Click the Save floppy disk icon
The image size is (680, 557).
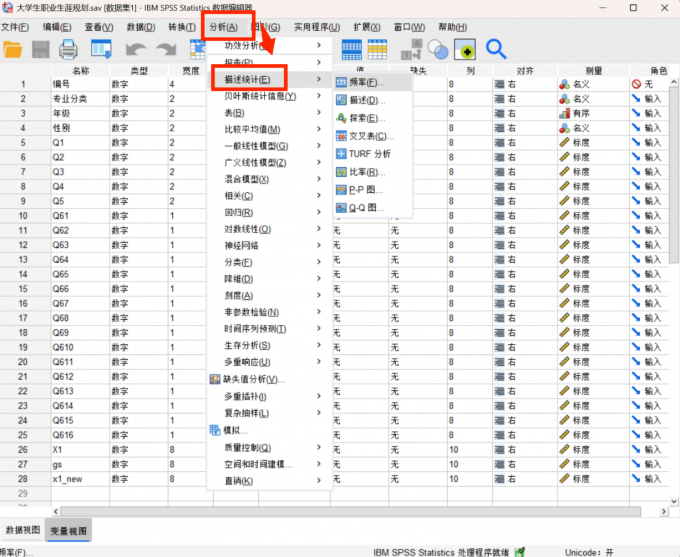tap(40, 49)
